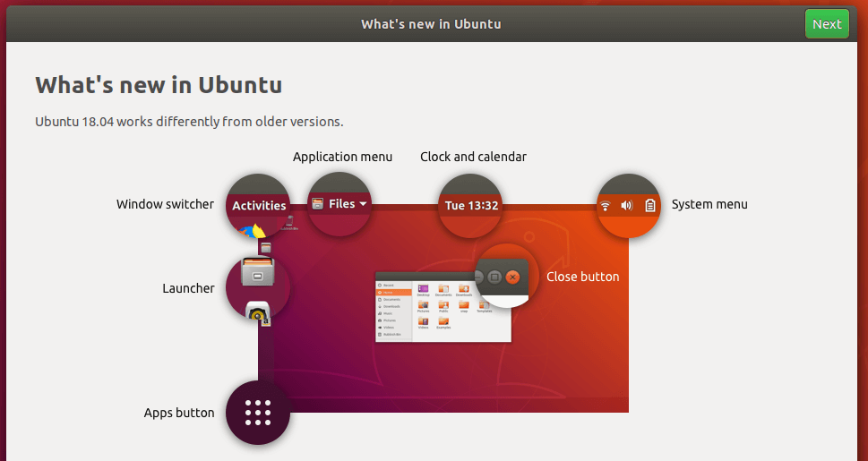The width and height of the screenshot is (868, 461).
Task: Click the "Window switcher" label text
Action: 165,204
